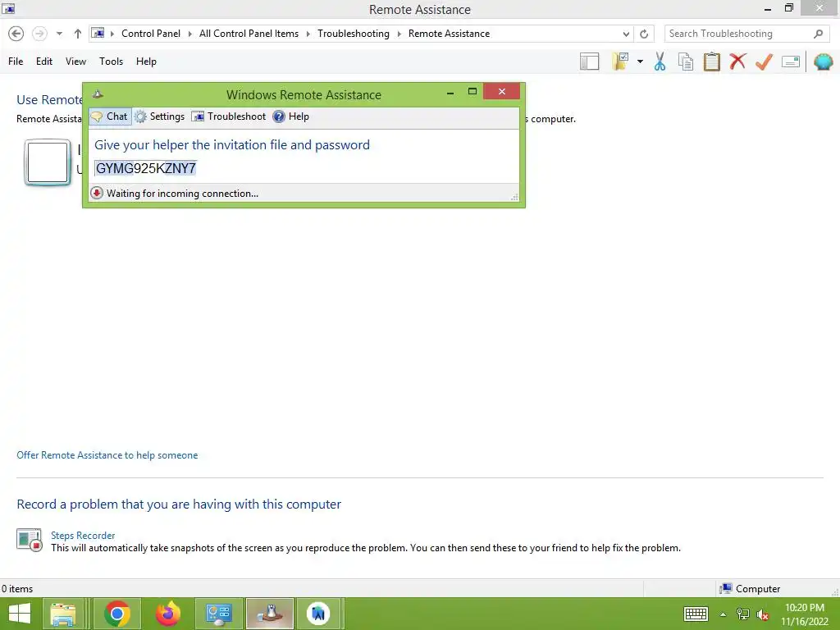The image size is (840, 630).
Task: Open the Edit menu
Action: point(44,62)
